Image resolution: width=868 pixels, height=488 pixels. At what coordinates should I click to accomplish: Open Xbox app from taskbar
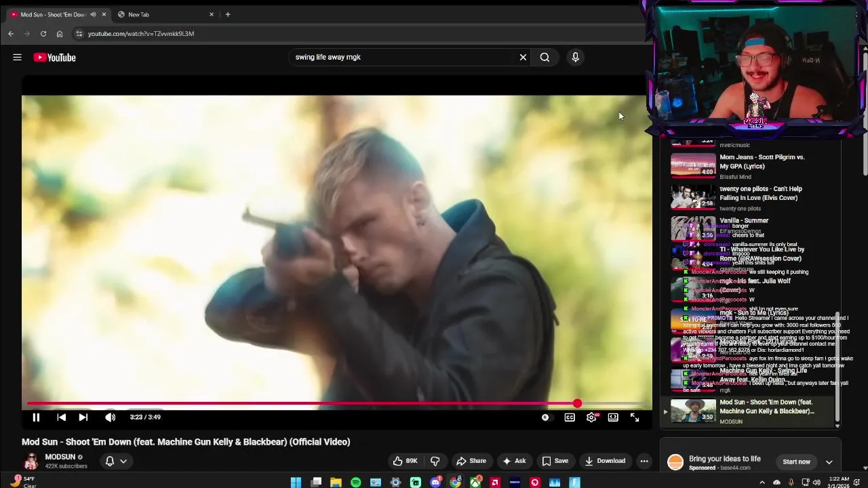(475, 483)
